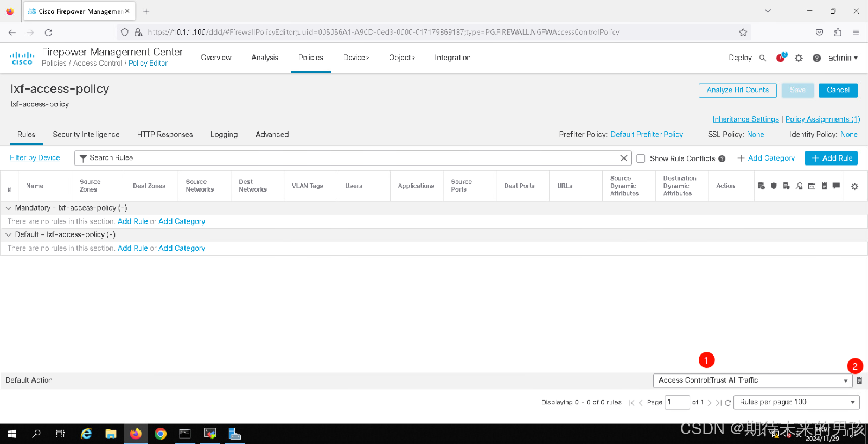Screen dimensions: 868x444
Task: Enable Show Rule Conflicts checkbox
Action: coord(641,158)
